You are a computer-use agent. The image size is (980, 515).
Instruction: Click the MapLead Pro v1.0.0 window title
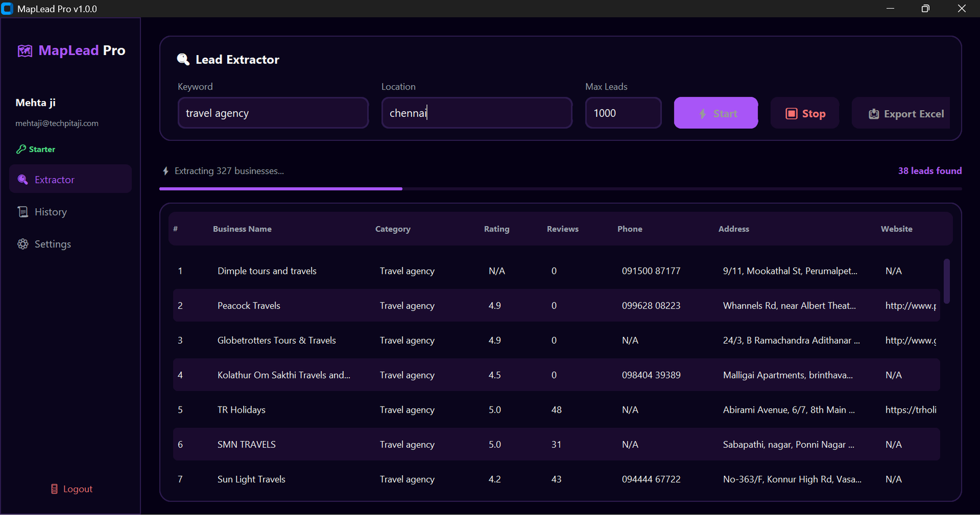tap(57, 9)
